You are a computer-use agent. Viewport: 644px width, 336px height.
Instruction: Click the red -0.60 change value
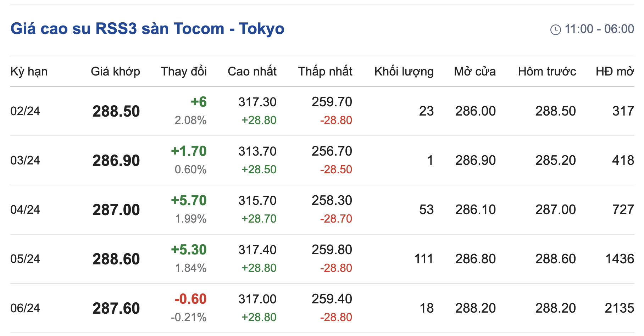190,299
